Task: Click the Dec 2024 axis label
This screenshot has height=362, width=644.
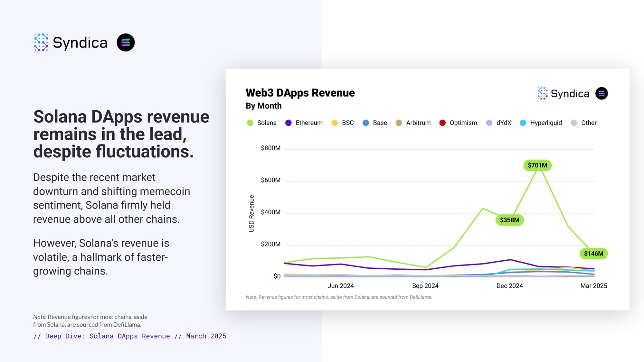Action: [x=509, y=286]
